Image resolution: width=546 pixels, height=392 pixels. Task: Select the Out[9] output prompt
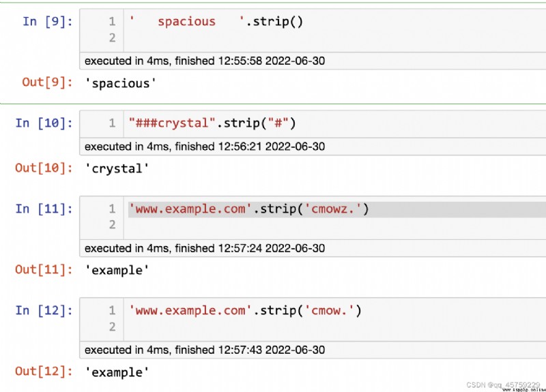(x=47, y=82)
